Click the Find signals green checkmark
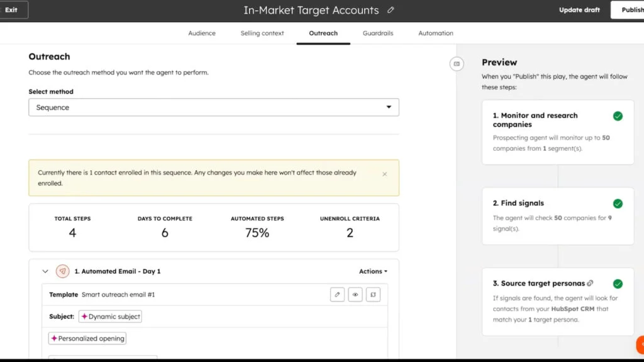Viewport: 644px width, 362px height. point(618,204)
